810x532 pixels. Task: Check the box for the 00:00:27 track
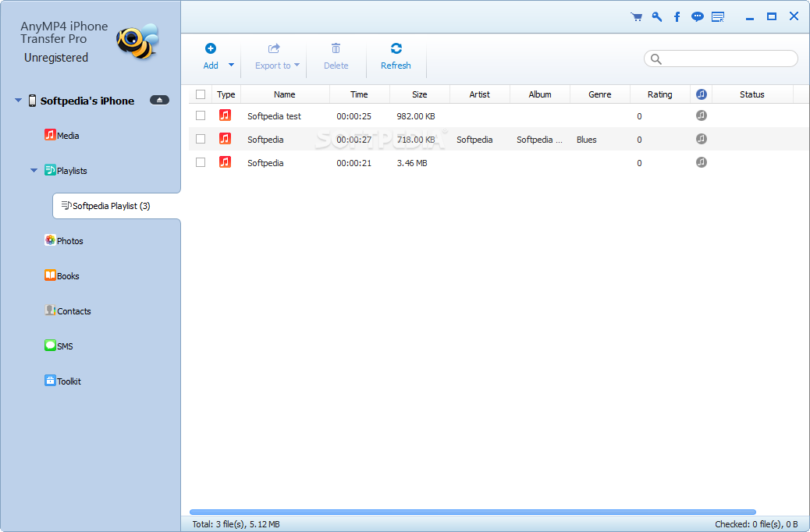[201, 139]
